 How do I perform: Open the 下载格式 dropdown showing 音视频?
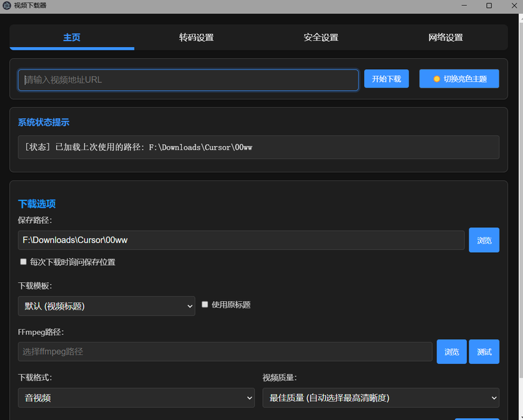(137, 398)
